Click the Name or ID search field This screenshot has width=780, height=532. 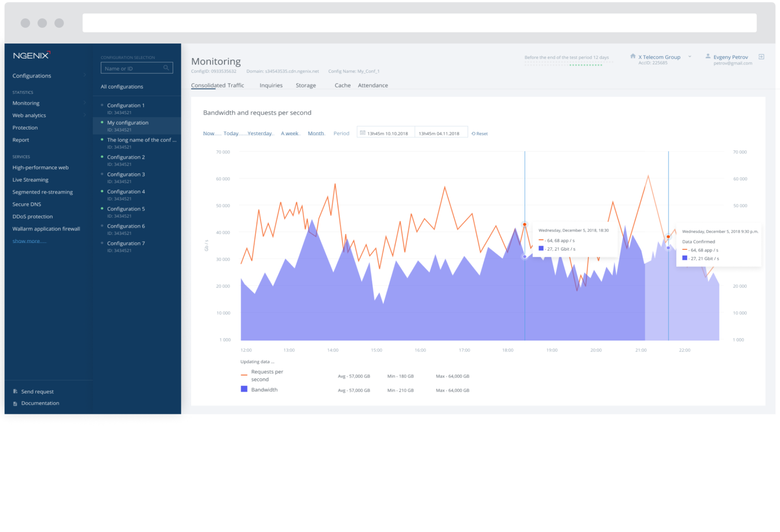coord(137,68)
